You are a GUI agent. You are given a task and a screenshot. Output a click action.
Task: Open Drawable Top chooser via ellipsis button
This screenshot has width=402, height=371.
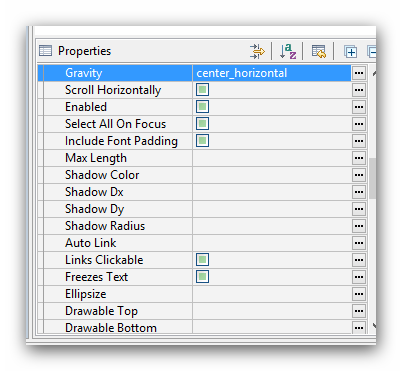pyautogui.click(x=359, y=311)
